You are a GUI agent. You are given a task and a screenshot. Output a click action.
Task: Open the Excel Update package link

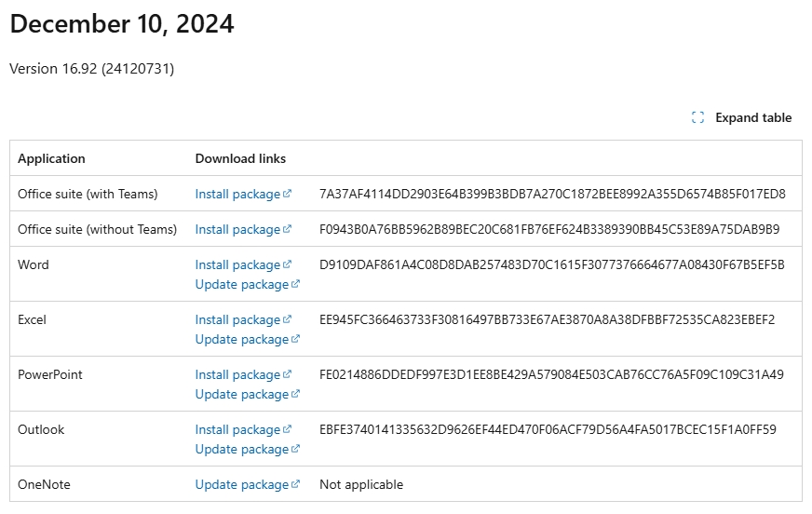tap(242, 339)
